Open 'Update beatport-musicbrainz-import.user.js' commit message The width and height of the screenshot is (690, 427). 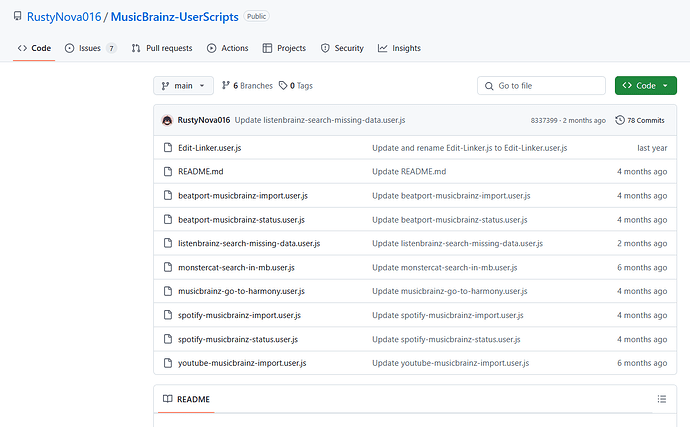451,195
